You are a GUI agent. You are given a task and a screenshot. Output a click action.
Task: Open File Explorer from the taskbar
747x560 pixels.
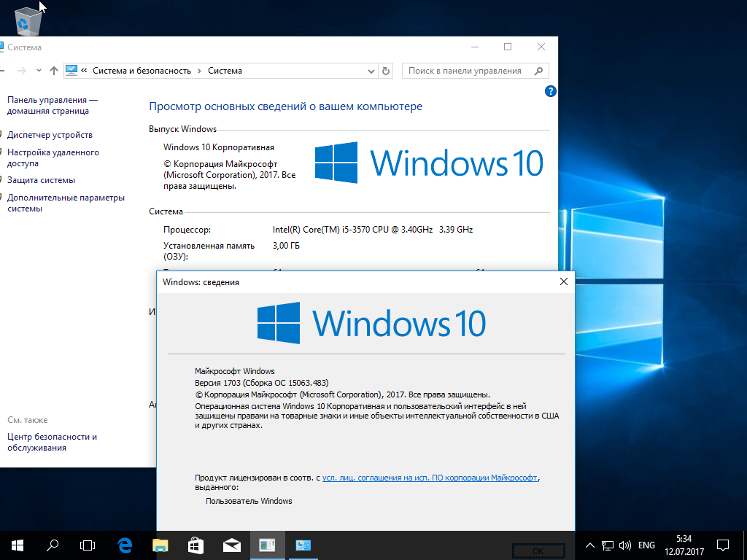160,545
